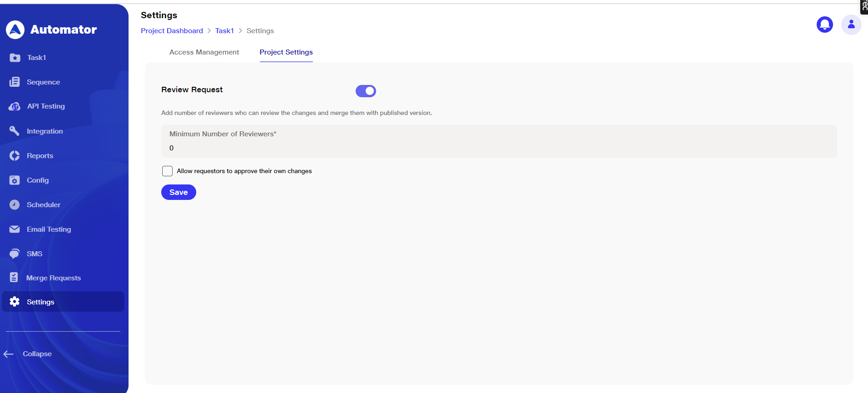Viewport: 868px width, 393px height.
Task: Click the Review Request heading
Action: pyautogui.click(x=192, y=90)
